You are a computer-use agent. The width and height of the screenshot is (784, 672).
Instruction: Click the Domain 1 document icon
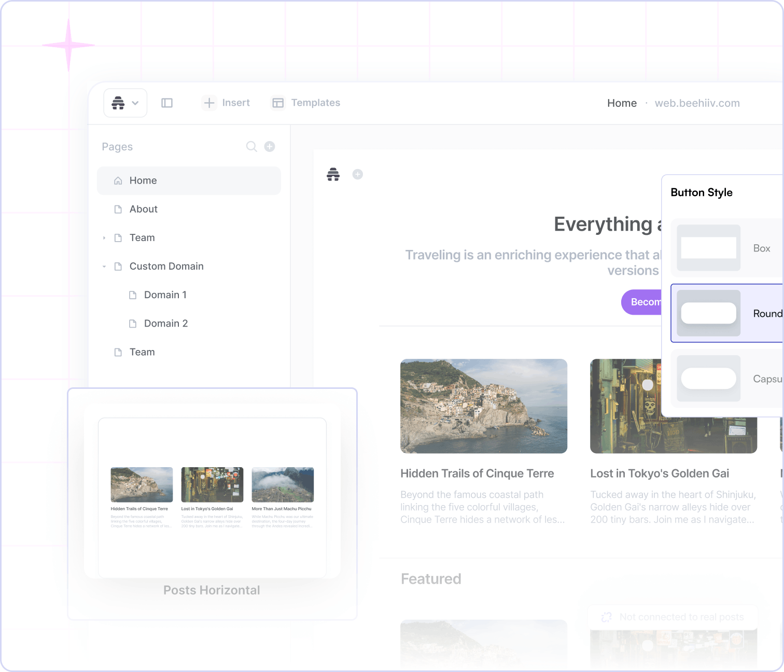(133, 295)
